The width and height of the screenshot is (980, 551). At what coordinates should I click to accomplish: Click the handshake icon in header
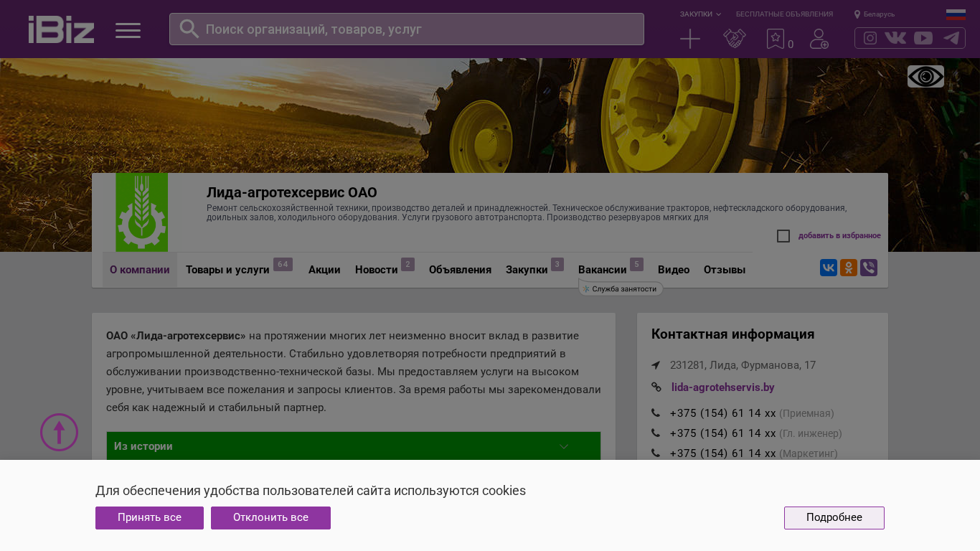tap(734, 39)
